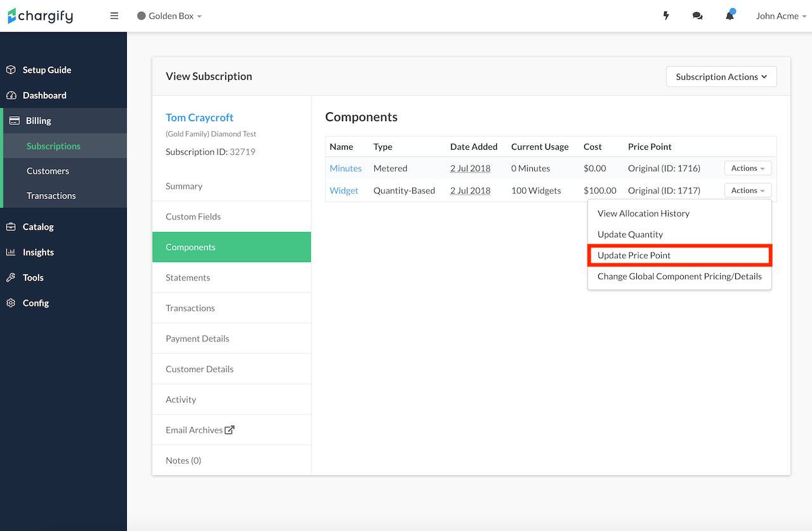Open the Widget component link
812x531 pixels.
[x=344, y=190]
